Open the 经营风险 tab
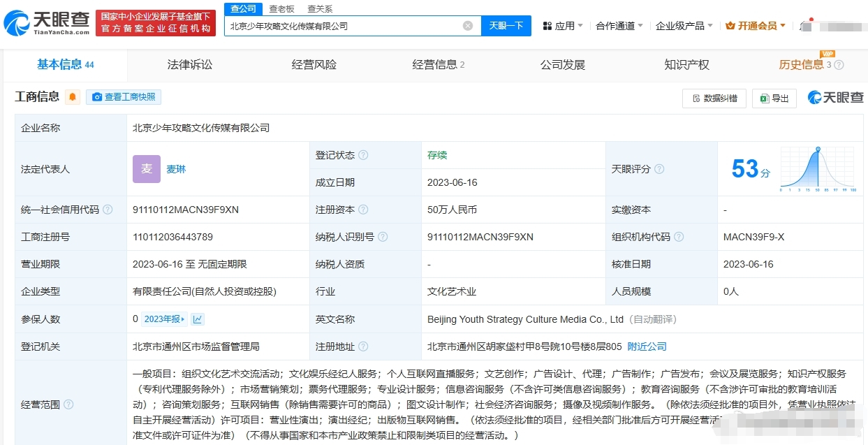 click(314, 65)
